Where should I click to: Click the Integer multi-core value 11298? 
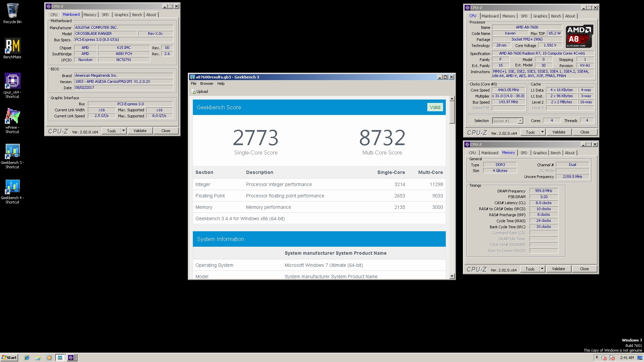coord(436,184)
